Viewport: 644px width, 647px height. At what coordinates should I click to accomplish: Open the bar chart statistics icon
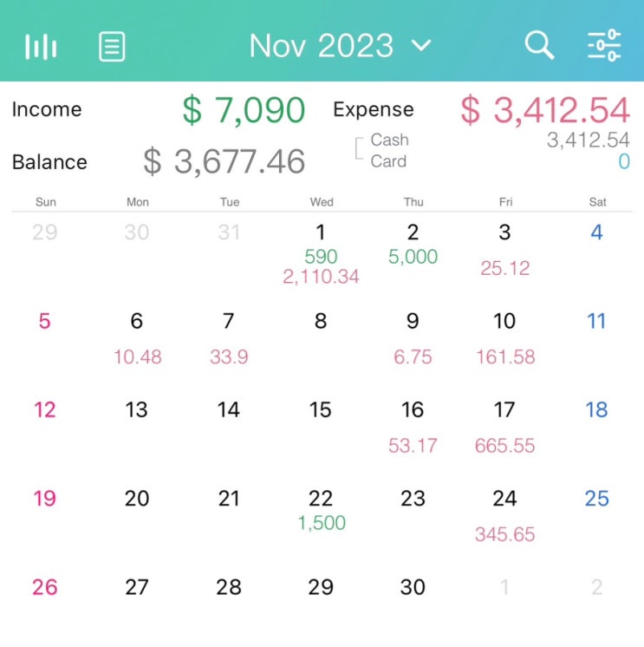pyautogui.click(x=41, y=46)
